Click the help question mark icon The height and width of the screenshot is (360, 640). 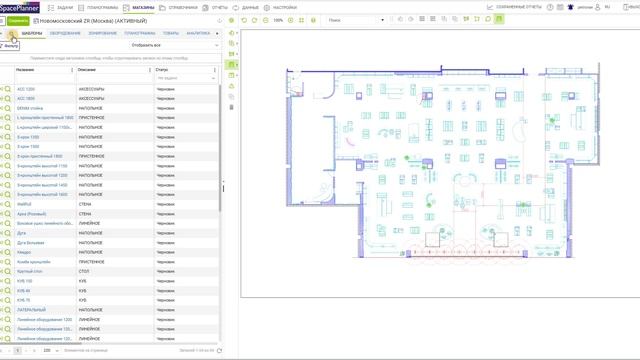(550, 7)
